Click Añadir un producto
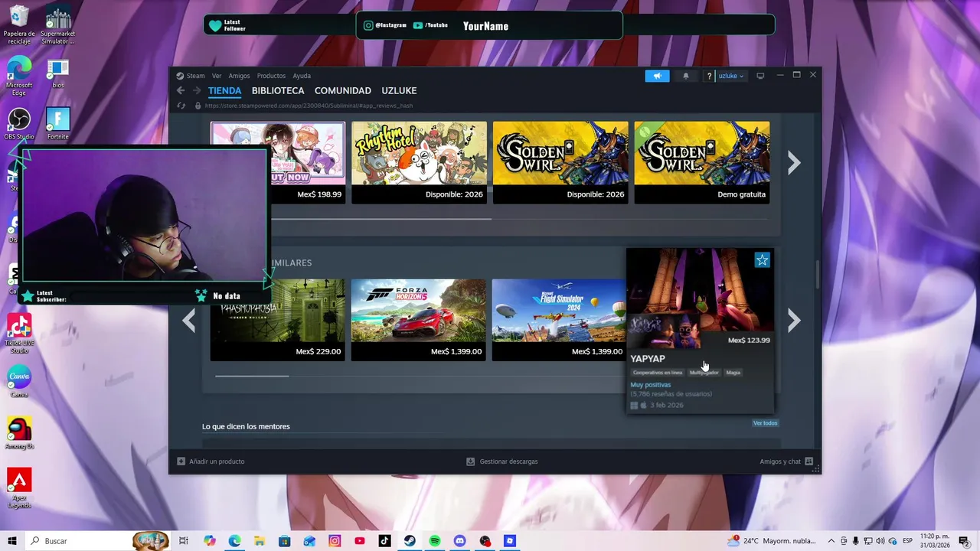Screen dimensions: 980x551 (211, 461)
